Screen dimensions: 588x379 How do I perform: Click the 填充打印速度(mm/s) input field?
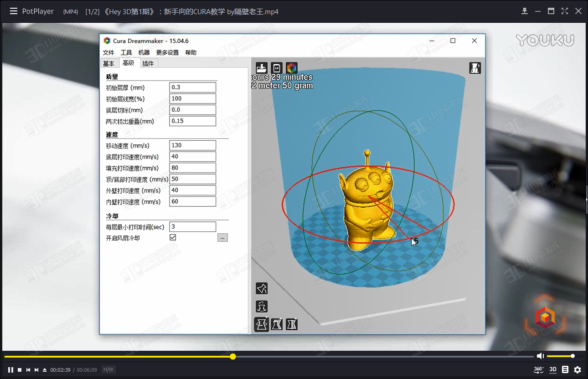pos(192,168)
